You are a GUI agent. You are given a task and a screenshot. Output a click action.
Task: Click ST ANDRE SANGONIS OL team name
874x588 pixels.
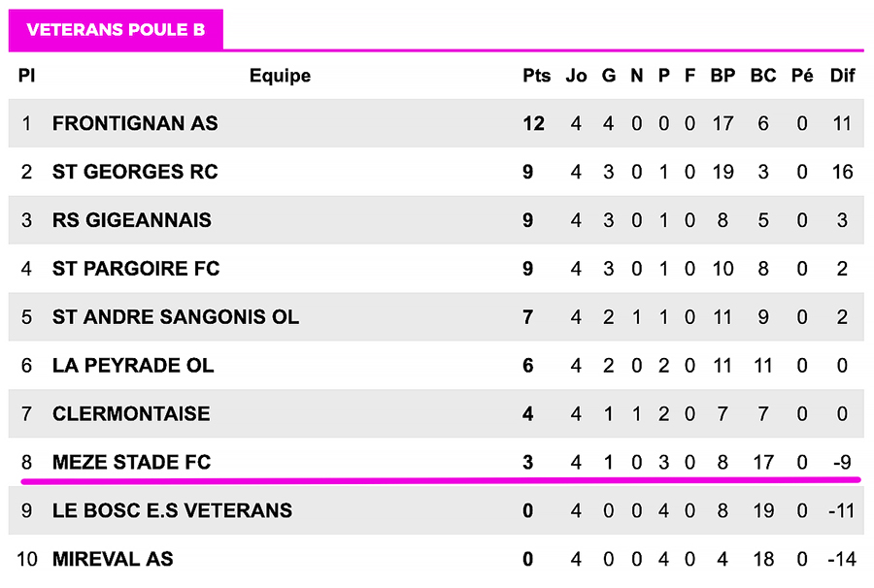pyautogui.click(x=176, y=317)
